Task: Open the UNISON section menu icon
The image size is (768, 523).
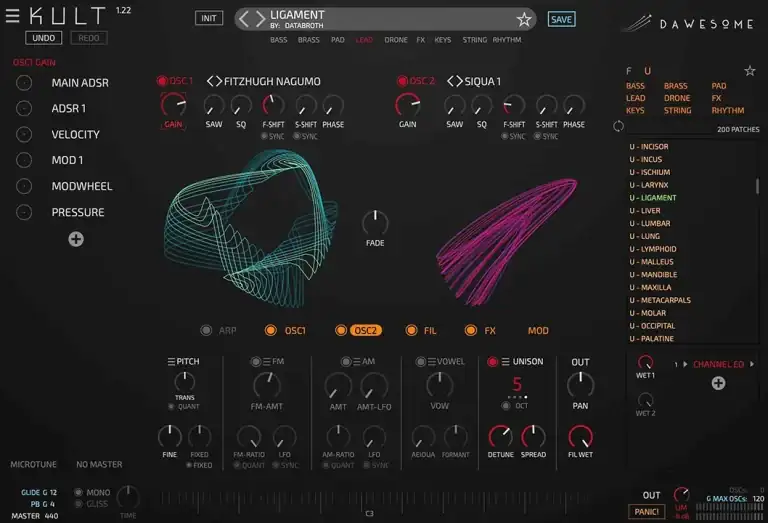Action: coord(505,361)
